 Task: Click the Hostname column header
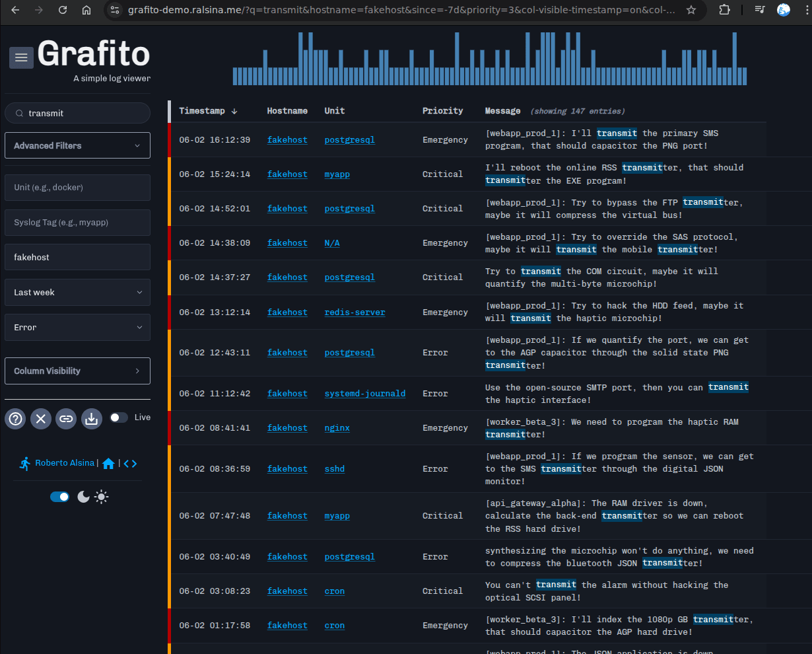287,111
